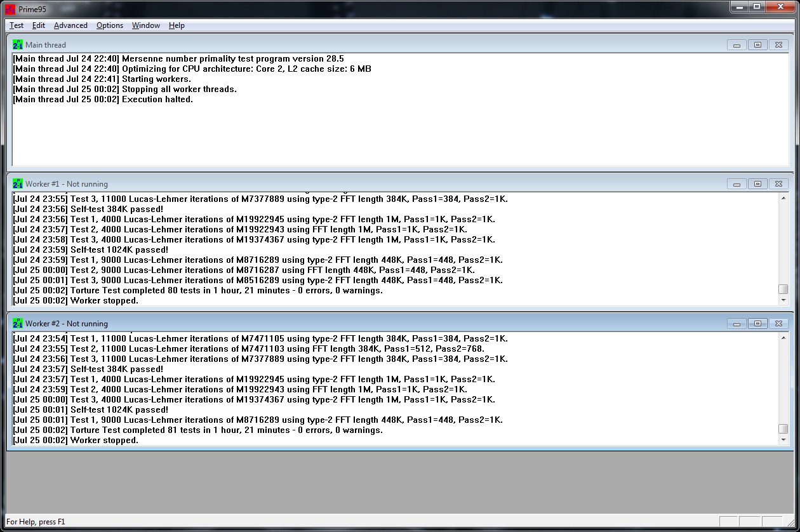
Task: Click the 'Starting workers.' log line
Action: pyautogui.click(x=102, y=79)
